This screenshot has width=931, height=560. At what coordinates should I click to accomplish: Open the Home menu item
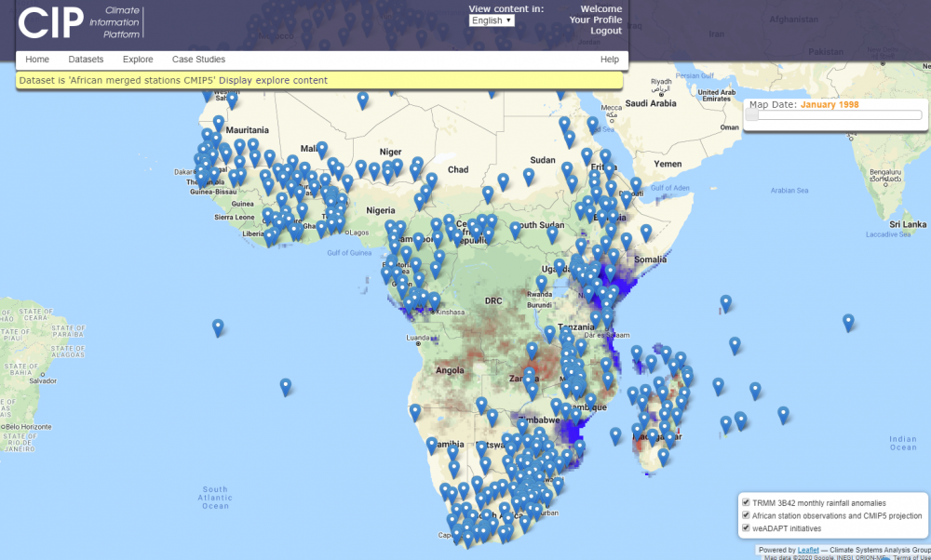(37, 60)
